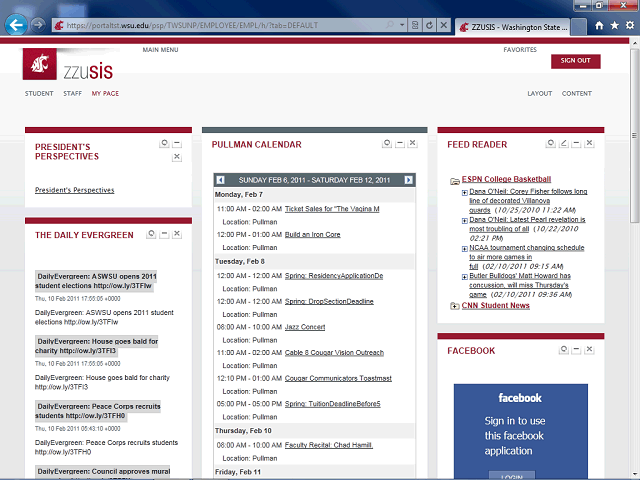Go to browser home page icon

[x=598, y=25]
